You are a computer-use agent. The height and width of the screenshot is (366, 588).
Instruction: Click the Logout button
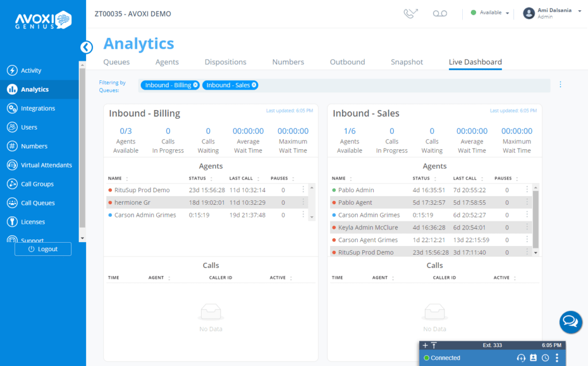click(x=42, y=249)
